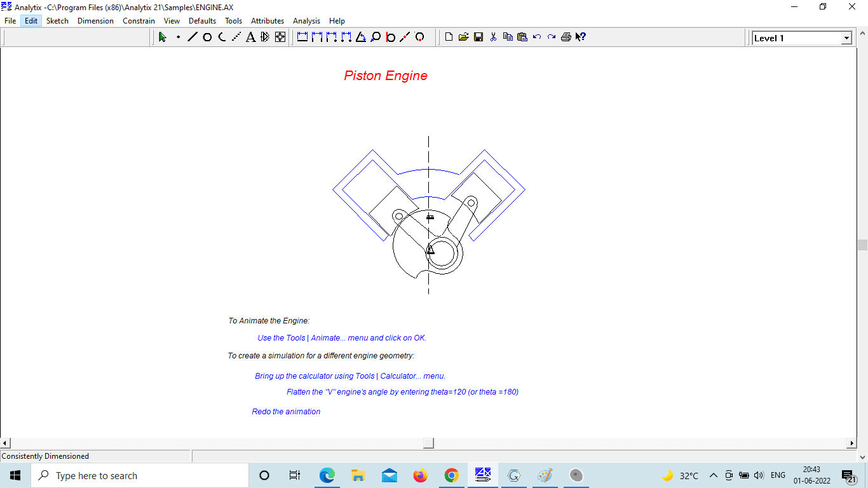Open a file with folder icon

click(464, 37)
